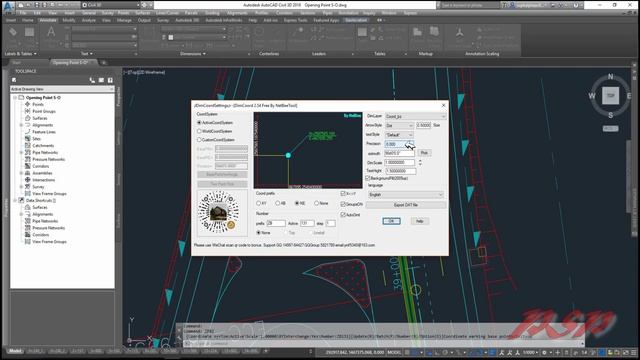Image resolution: width=640 pixels, height=360 pixels.
Task: Click Toolspace top-left toolbar icon
Action: pos(14,80)
